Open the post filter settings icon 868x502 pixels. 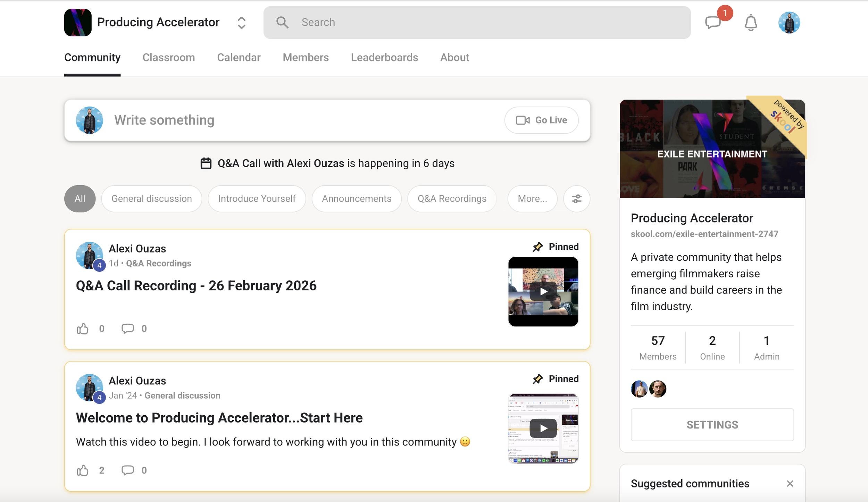tap(576, 199)
